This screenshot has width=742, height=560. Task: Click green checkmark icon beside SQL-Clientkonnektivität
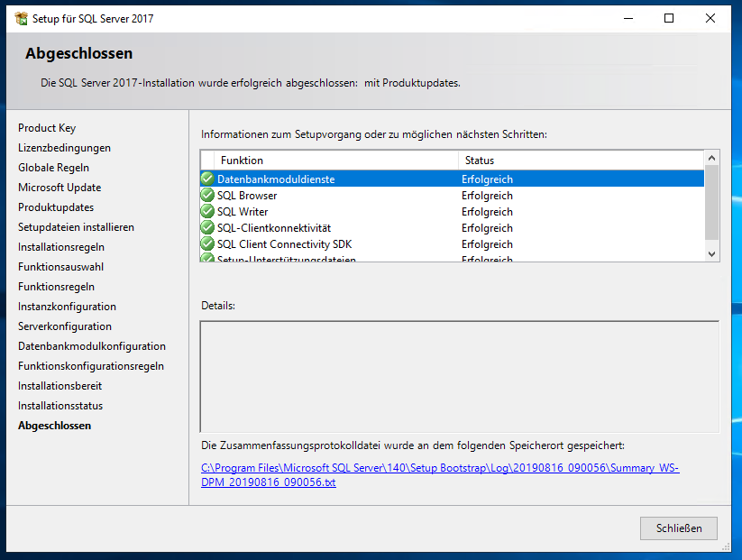[x=207, y=227]
